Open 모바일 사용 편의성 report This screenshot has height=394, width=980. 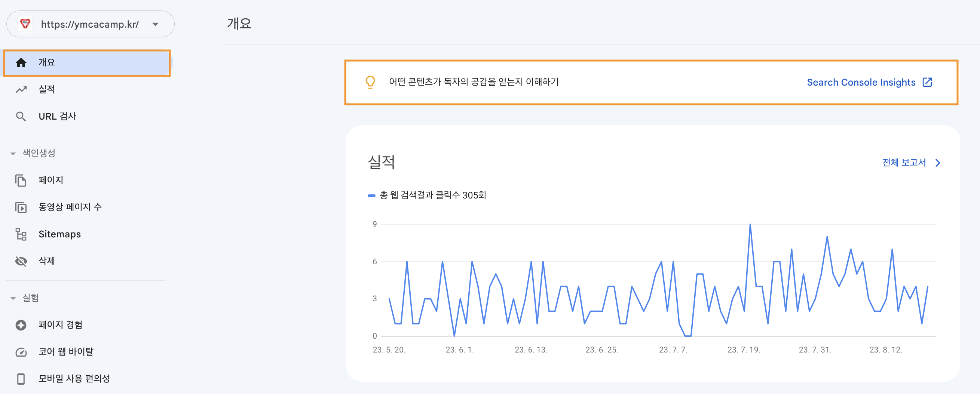[74, 379]
